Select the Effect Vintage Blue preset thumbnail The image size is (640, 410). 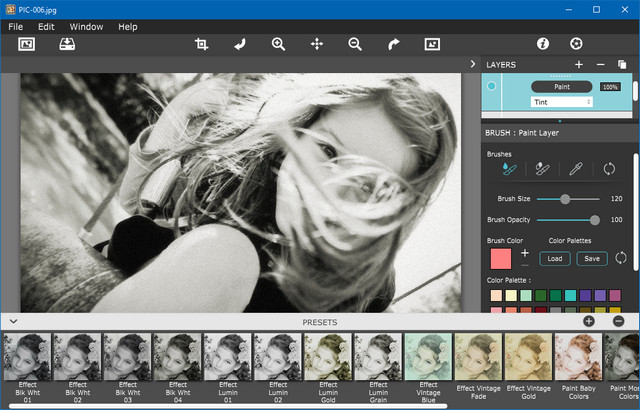point(428,357)
